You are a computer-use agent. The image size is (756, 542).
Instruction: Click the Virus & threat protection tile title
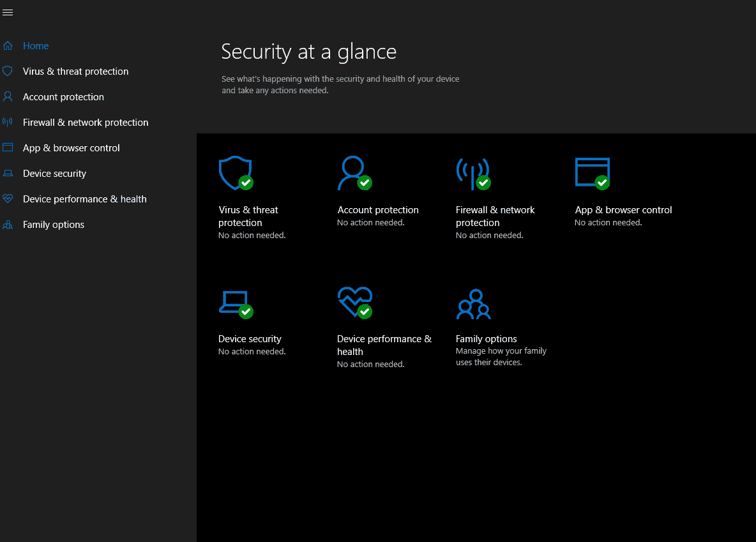(x=248, y=216)
